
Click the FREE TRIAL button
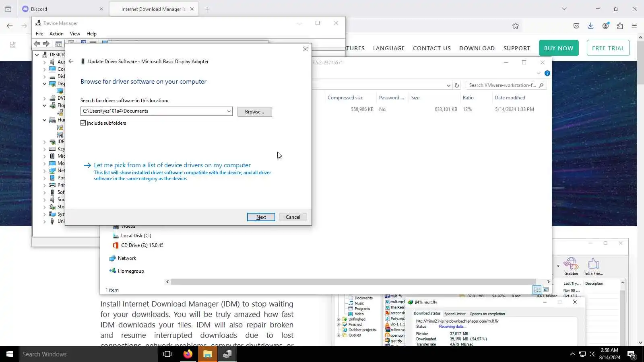click(x=608, y=48)
